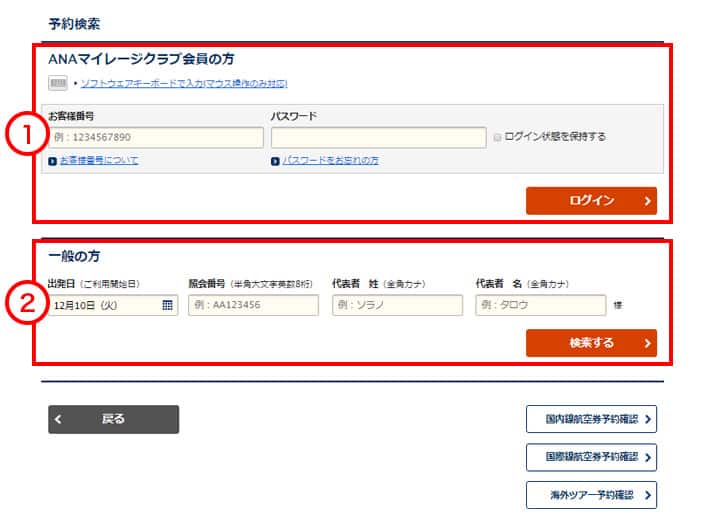The image size is (706, 527).
Task: Open the calendar icon for 出発日
Action: 167,305
